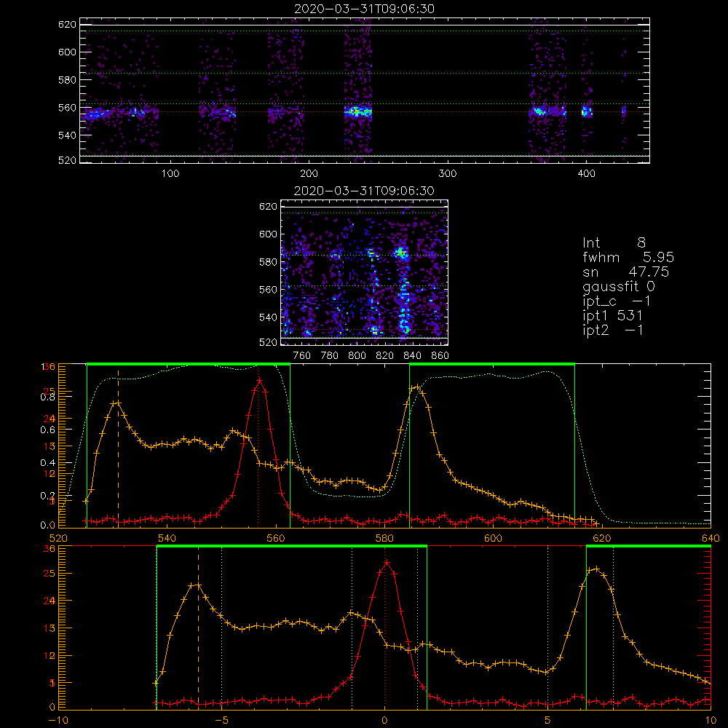Click the 'gaussfit 0' parameter line

click(x=619, y=286)
